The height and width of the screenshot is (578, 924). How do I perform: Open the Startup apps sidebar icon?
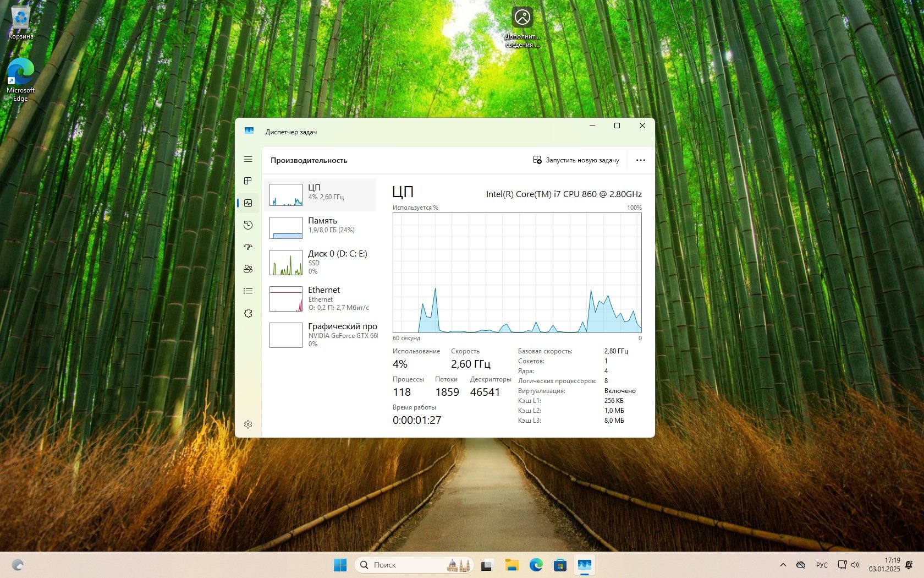(248, 247)
